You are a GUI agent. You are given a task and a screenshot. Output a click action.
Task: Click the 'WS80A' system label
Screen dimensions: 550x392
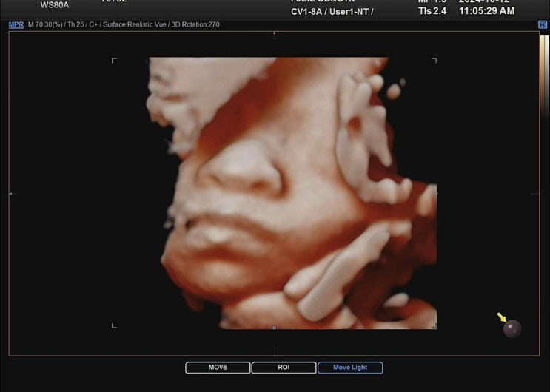coord(55,5)
